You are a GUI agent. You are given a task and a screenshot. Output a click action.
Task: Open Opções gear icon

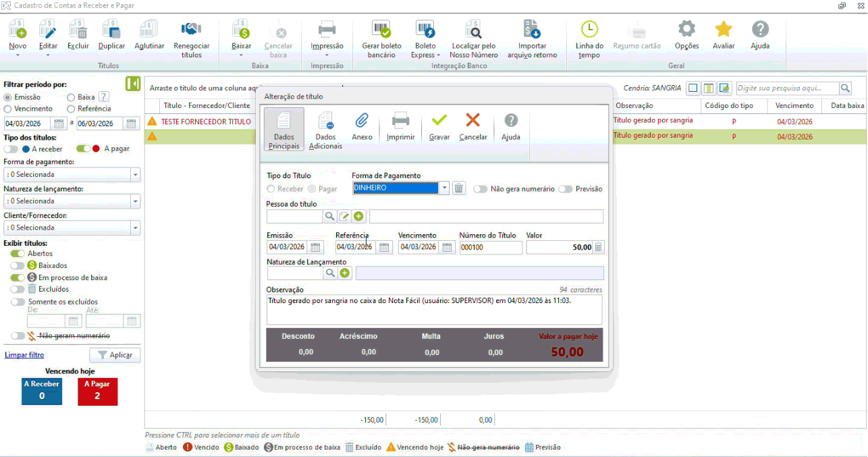pos(686,30)
